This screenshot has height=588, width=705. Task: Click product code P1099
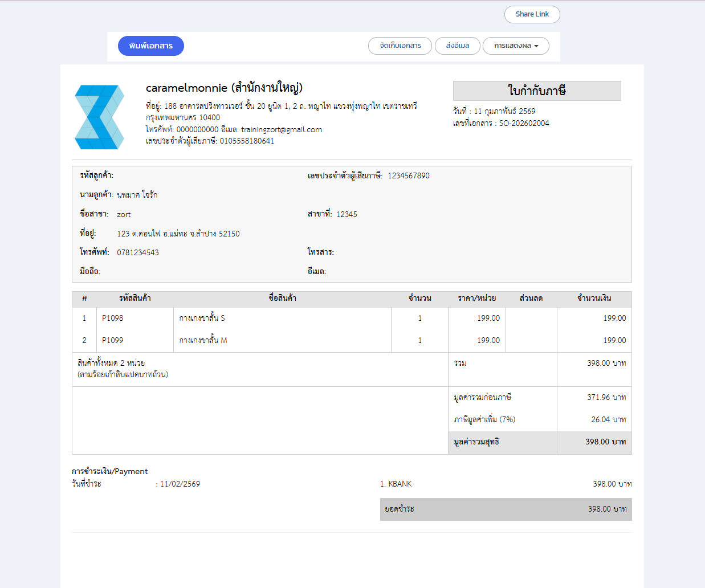(112, 340)
